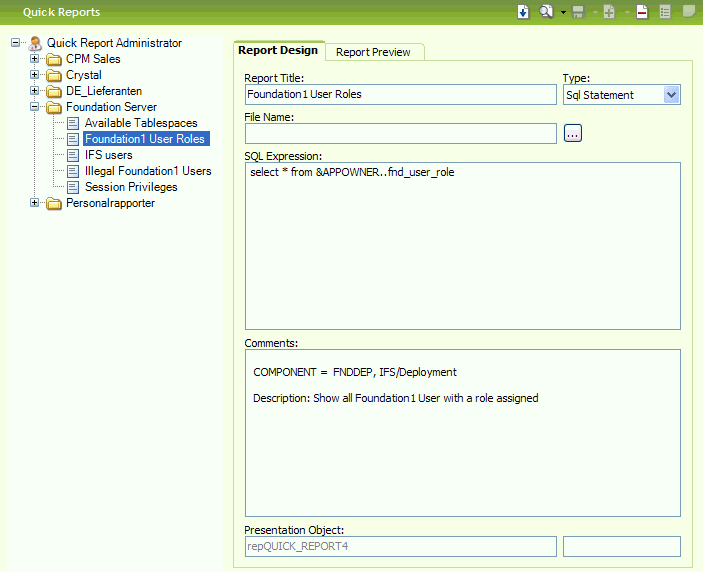This screenshot has width=703, height=572.
Task: Open the Session Privileges report
Action: click(130, 187)
